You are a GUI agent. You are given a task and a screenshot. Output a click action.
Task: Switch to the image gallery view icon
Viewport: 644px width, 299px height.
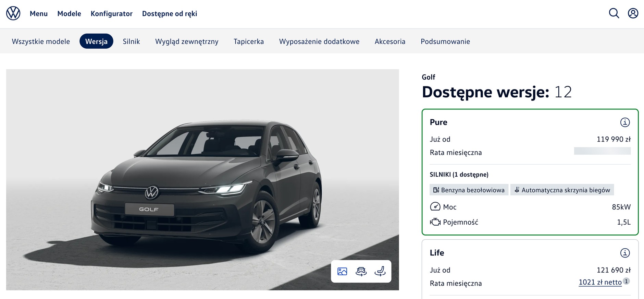(x=342, y=272)
